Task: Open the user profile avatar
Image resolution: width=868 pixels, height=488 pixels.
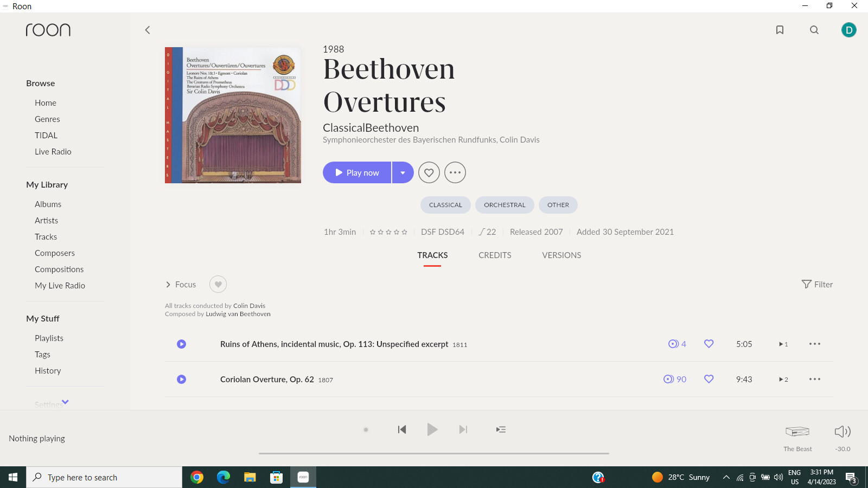Action: (x=849, y=30)
